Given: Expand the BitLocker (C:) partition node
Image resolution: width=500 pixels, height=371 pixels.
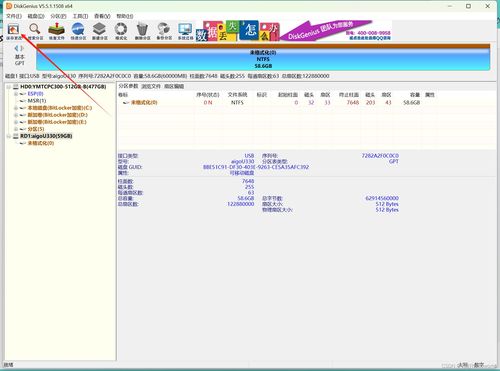Looking at the screenshot, I should tap(16, 108).
